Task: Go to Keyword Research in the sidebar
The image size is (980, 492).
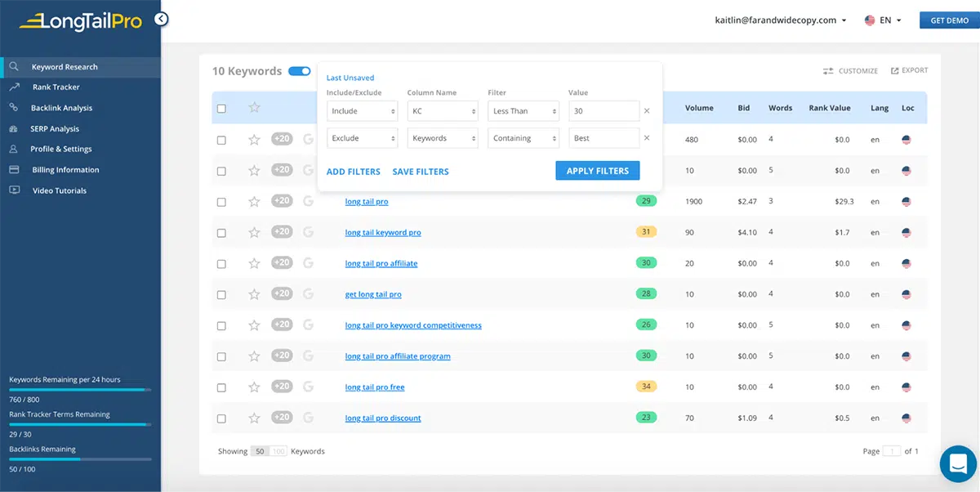Action: [65, 67]
